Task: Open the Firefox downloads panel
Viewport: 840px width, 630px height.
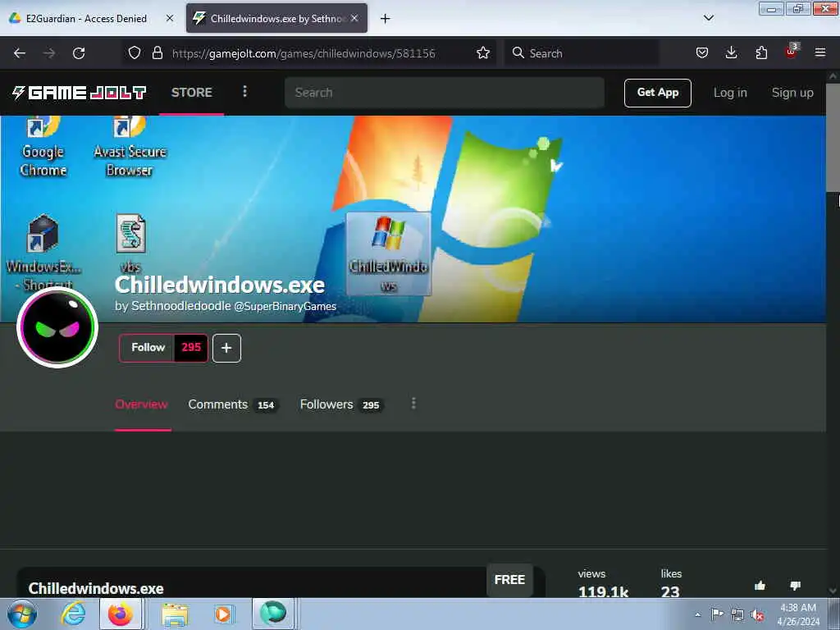Action: click(731, 52)
